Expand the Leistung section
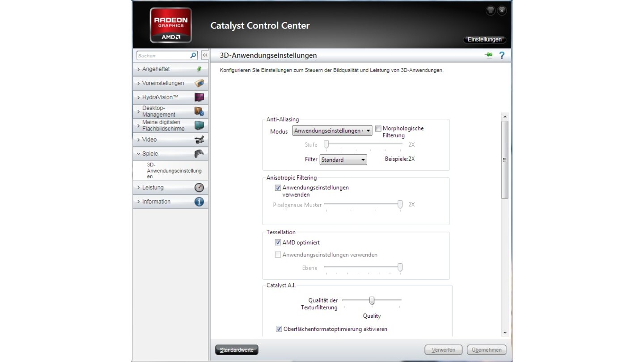This screenshot has width=644, height=362. tap(170, 188)
